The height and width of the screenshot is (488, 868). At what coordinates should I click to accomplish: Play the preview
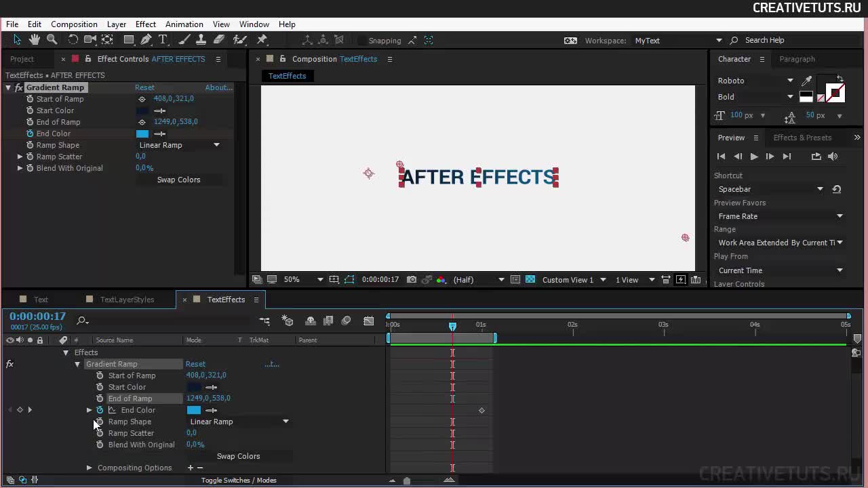coord(754,157)
